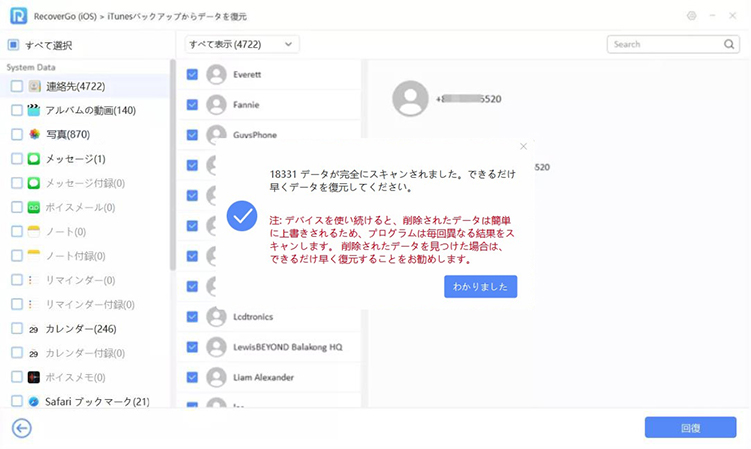The width and height of the screenshot is (751, 449).
Task: Click the リマインダー付録 list icon
Action: coord(33,304)
